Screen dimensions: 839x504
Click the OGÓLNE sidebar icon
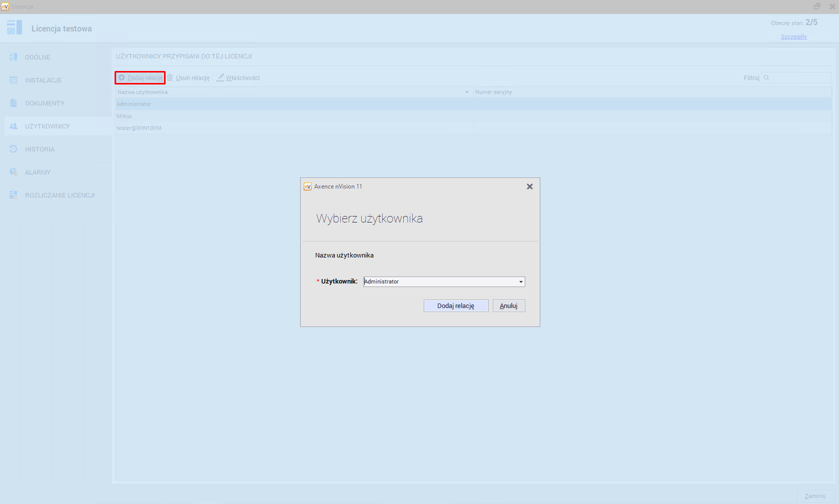pos(14,57)
